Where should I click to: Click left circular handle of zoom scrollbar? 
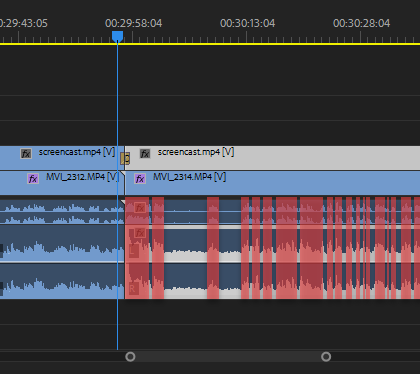coord(130,357)
